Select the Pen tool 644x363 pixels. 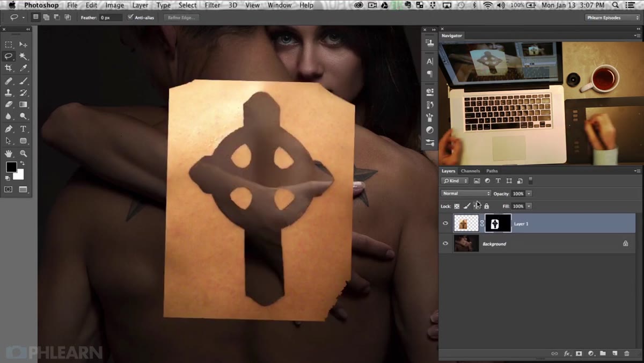point(9,129)
